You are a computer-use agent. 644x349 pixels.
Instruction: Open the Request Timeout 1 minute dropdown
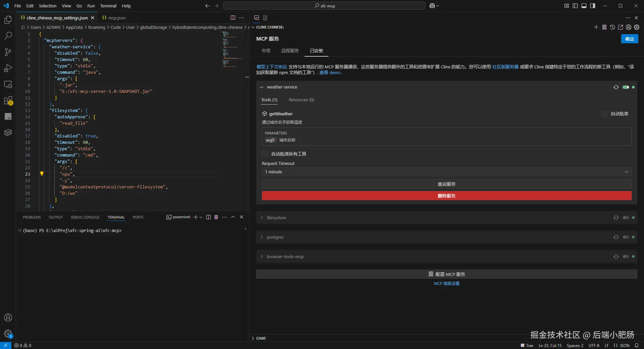(446, 172)
